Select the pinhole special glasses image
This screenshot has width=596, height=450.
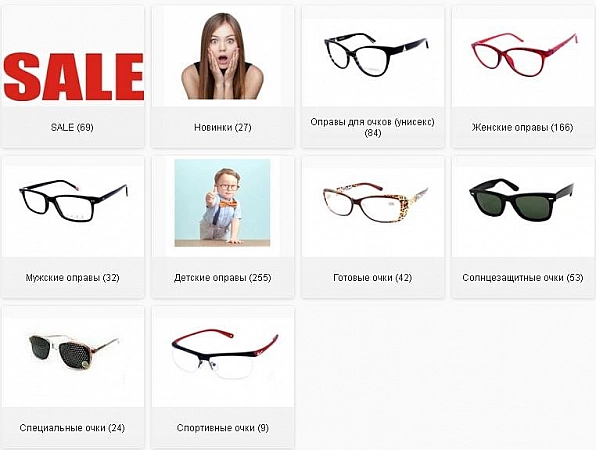[74, 352]
